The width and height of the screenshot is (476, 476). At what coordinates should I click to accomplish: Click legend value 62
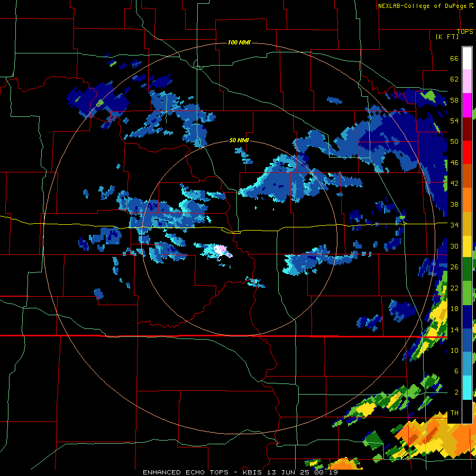pyautogui.click(x=454, y=79)
